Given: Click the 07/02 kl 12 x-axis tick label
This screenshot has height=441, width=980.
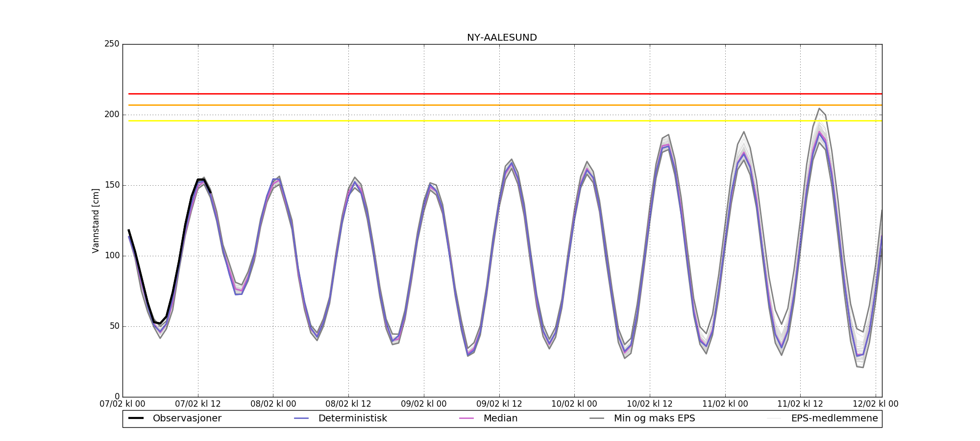Looking at the screenshot, I should (x=198, y=404).
